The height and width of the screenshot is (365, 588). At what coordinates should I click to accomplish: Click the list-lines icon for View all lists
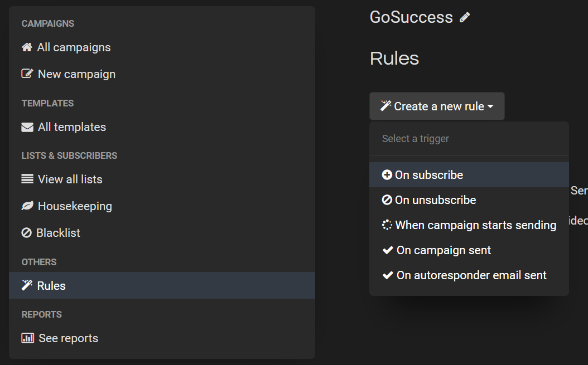pyautogui.click(x=27, y=179)
